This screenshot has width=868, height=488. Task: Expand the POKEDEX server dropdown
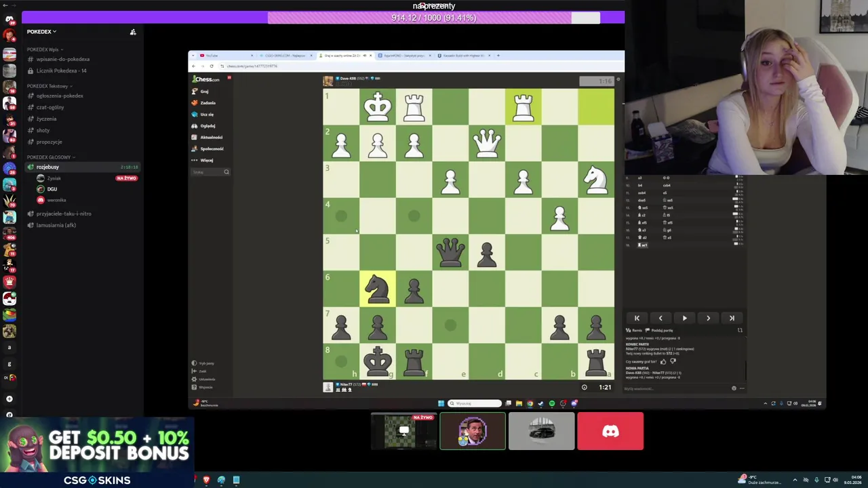(x=41, y=31)
